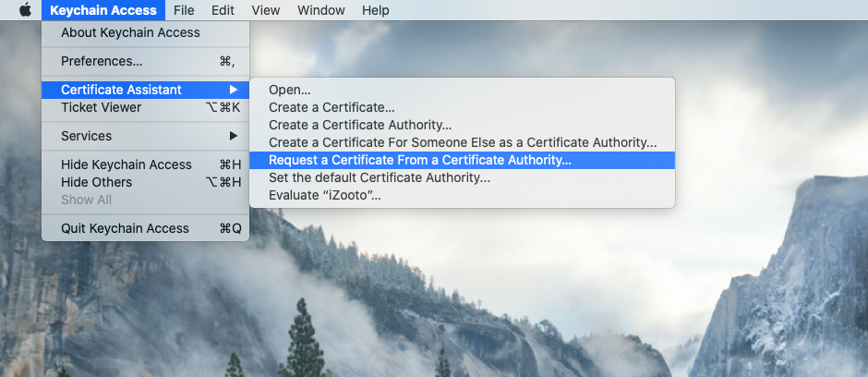Open the Help menu

click(x=375, y=10)
